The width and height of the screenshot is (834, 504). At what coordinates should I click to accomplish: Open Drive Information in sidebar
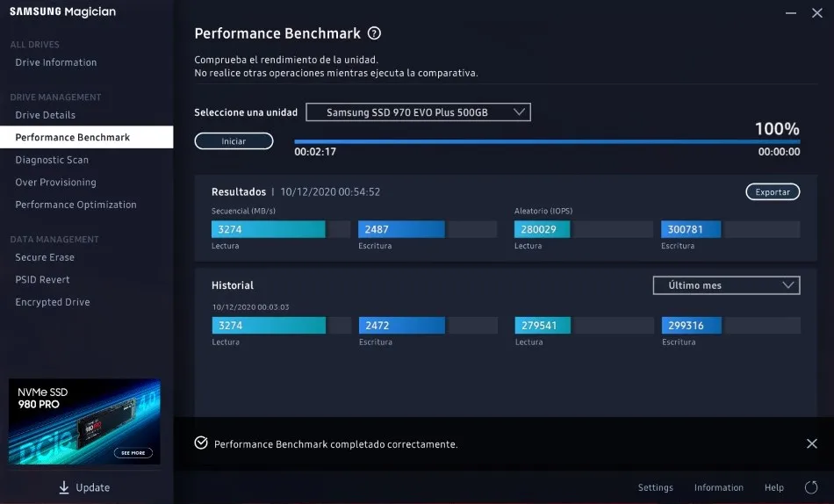tap(56, 62)
